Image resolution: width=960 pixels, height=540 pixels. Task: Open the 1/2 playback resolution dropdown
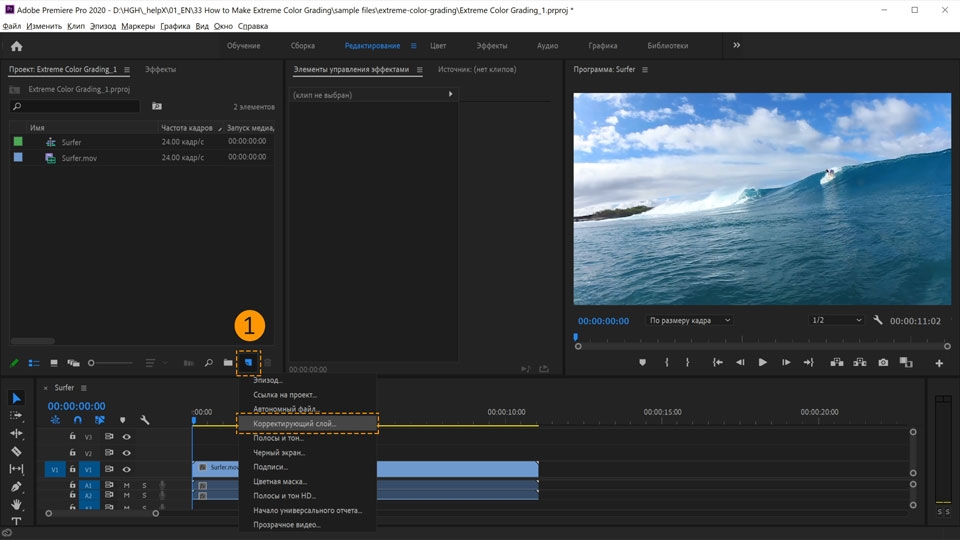pyautogui.click(x=836, y=320)
